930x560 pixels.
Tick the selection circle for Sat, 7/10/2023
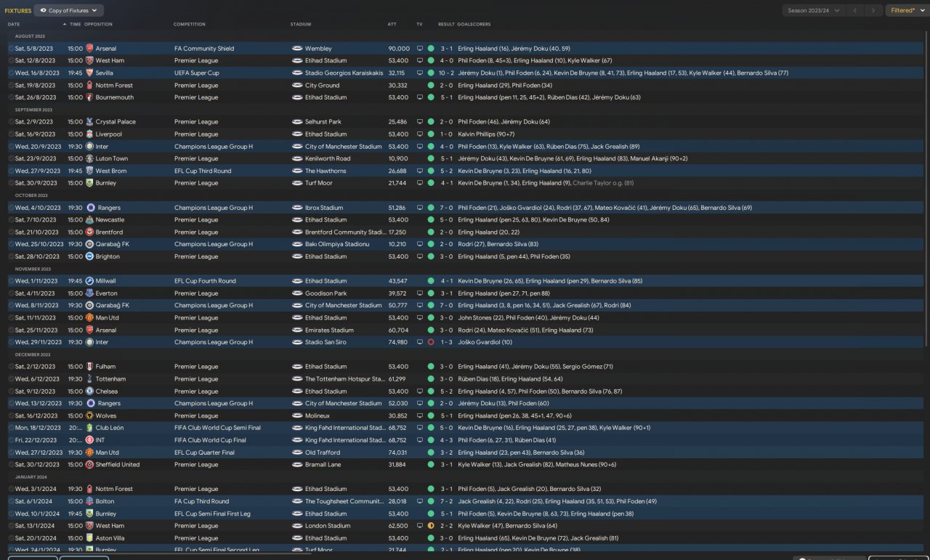[11, 220]
